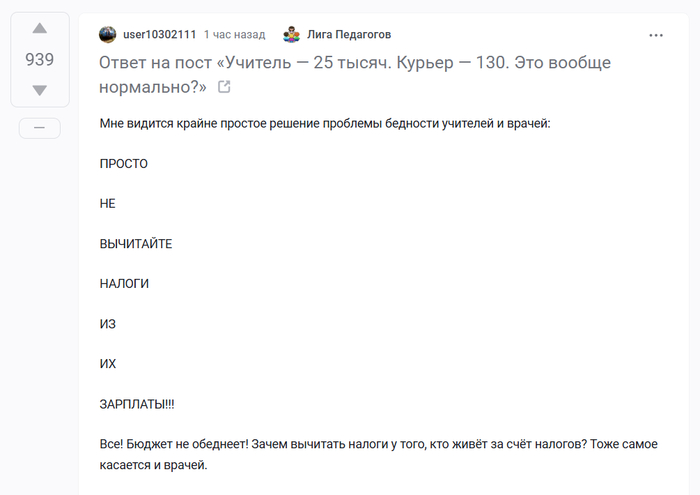Click the word "ИХ" in the post
This screenshot has width=700, height=495.
point(108,363)
